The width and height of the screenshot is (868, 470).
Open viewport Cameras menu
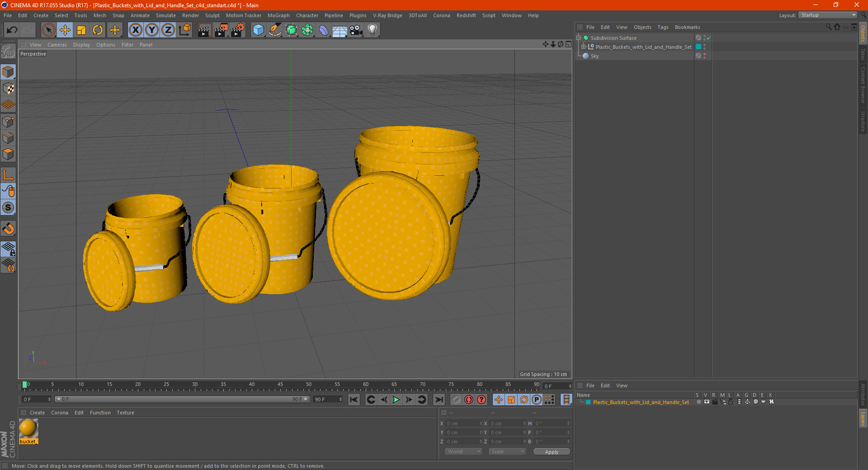57,45
